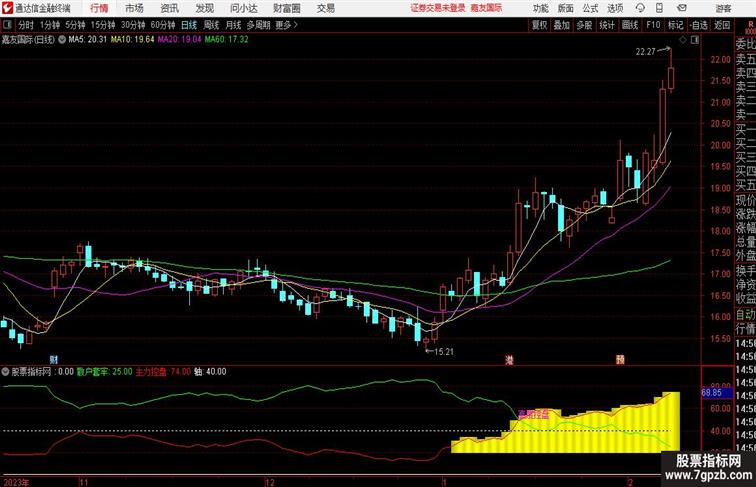Viewport: 756px width, 487px height.
Task: Open the 选项 menu
Action: pyautogui.click(x=615, y=8)
